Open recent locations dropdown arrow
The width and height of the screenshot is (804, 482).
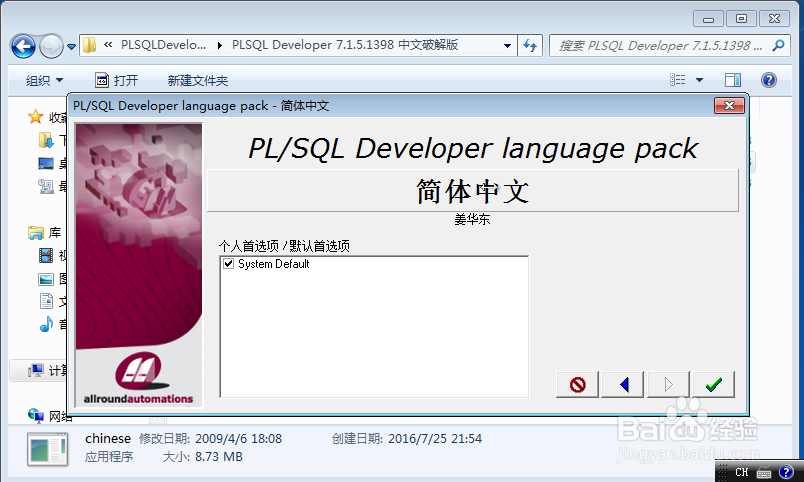point(72,47)
